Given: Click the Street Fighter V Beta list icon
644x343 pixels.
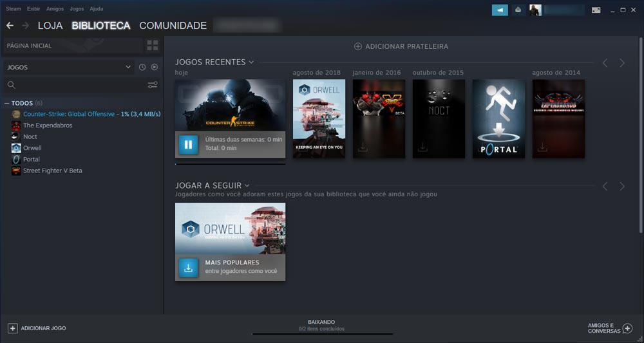Looking at the screenshot, I should [x=16, y=171].
